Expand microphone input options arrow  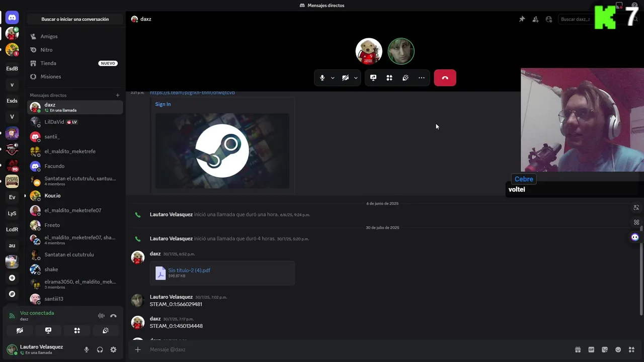(x=333, y=78)
